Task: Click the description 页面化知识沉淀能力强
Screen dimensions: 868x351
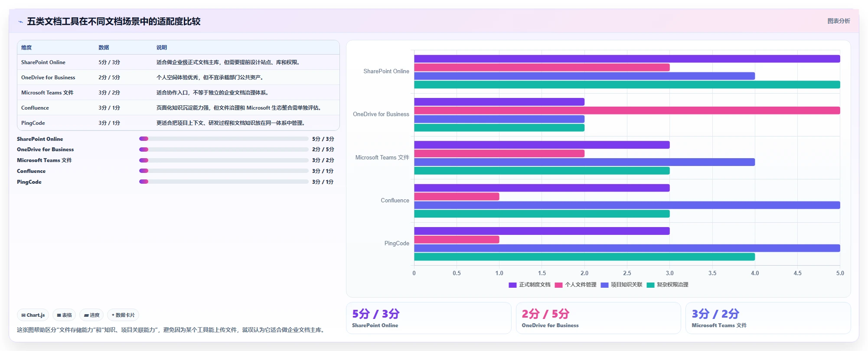Action: tap(240, 108)
